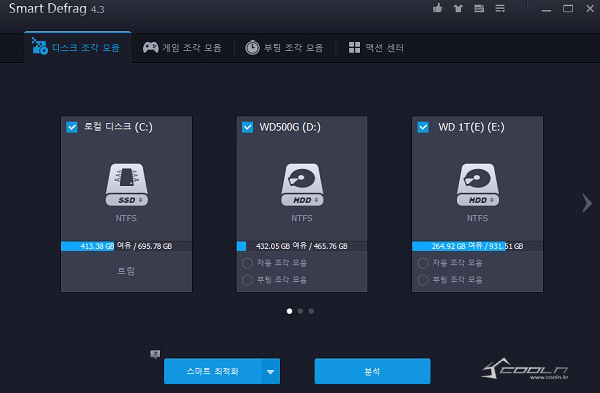
Task: Click the 분석 analyze button
Action: 372,371
